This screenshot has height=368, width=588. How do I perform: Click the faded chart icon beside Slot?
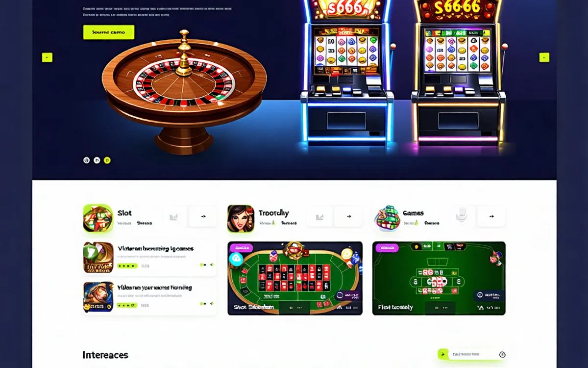coord(173,216)
